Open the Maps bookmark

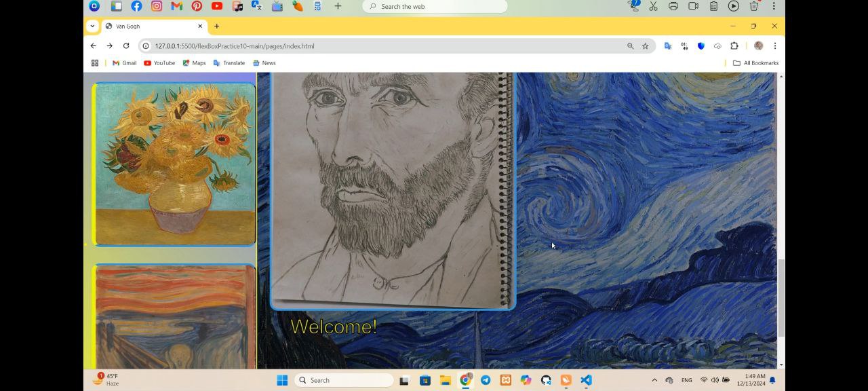(x=194, y=63)
